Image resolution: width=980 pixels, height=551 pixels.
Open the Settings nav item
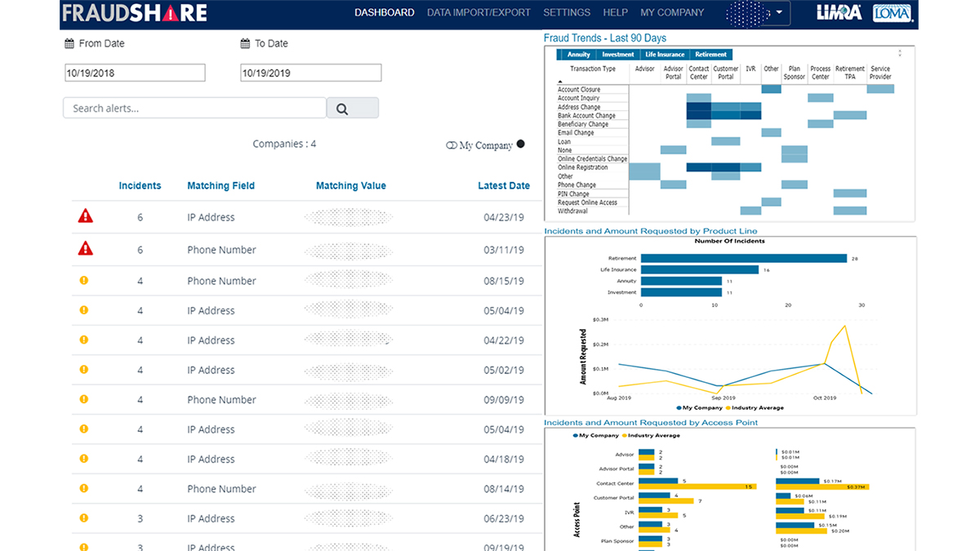(567, 13)
